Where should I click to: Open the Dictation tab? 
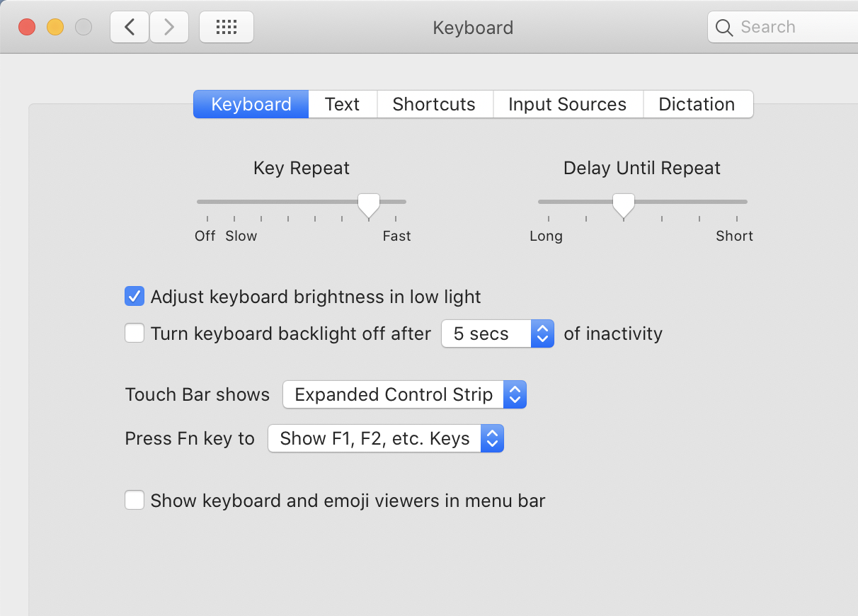pos(697,104)
